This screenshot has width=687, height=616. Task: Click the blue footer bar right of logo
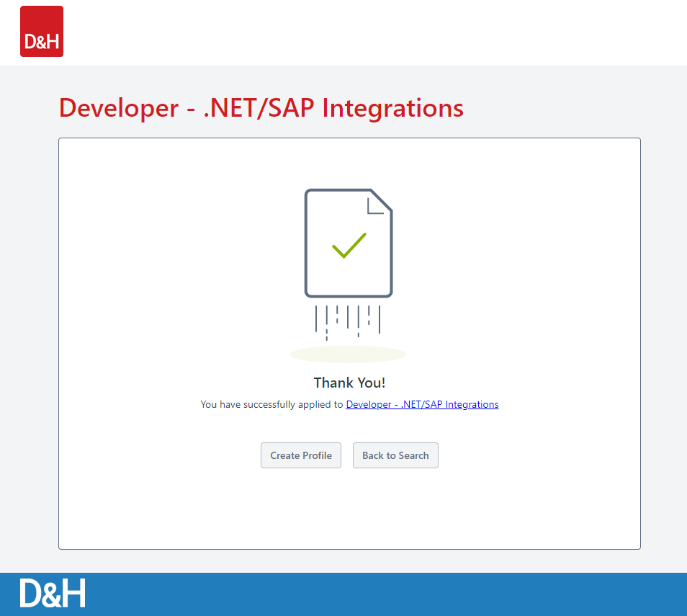pyautogui.click(x=389, y=594)
